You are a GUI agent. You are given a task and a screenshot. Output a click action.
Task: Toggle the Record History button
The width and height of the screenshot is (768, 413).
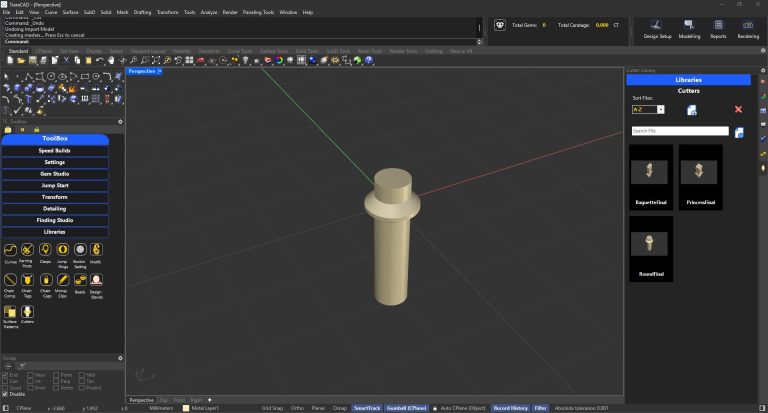tap(510, 408)
